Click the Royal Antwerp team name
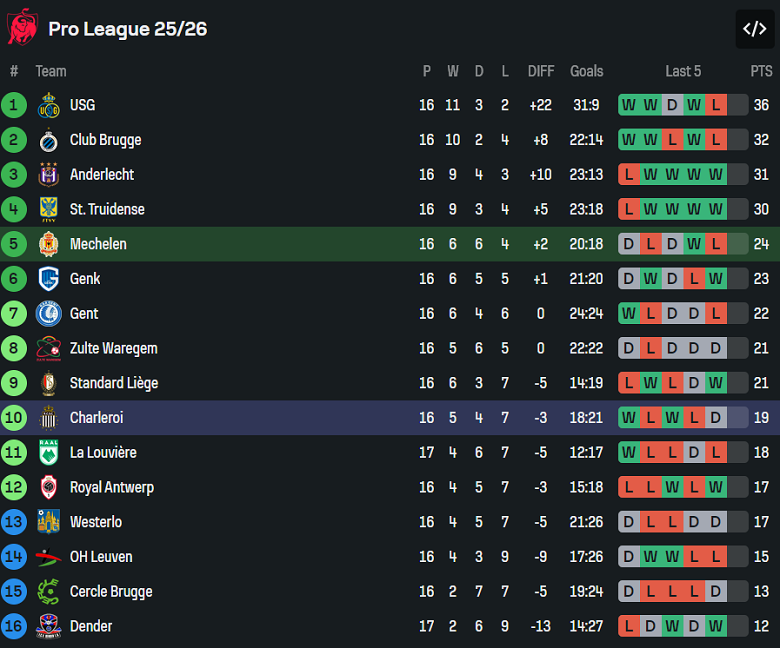Image resolution: width=780 pixels, height=648 pixels. [x=111, y=488]
